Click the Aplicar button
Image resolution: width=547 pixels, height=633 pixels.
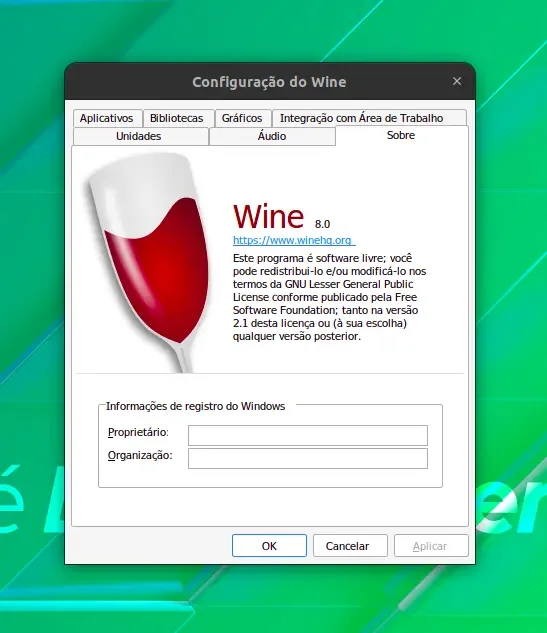pos(431,546)
